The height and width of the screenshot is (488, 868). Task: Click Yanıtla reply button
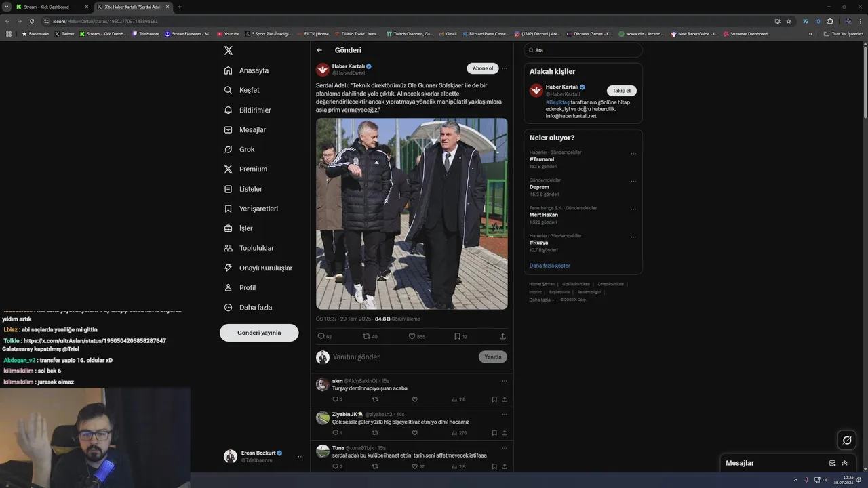(493, 357)
